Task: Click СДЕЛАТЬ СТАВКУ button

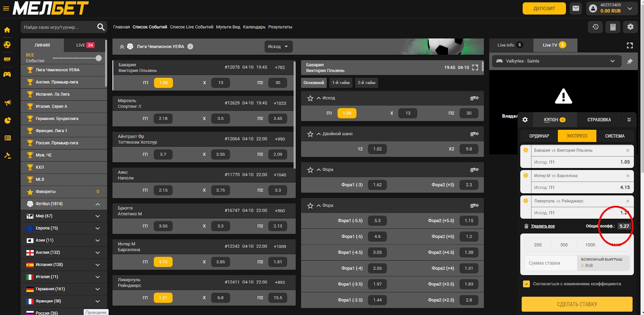Action: point(577,304)
